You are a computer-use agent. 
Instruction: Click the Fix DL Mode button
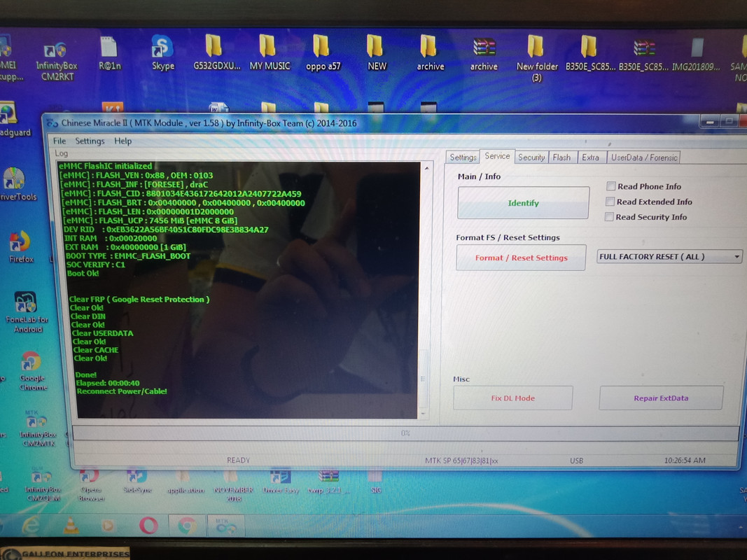512,398
